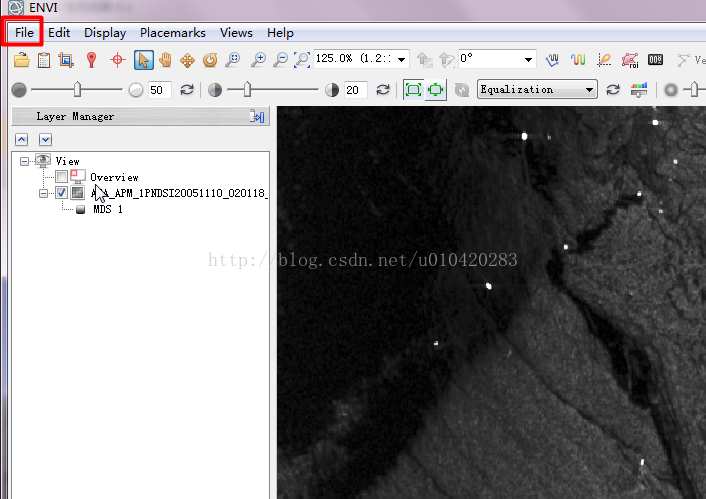The height and width of the screenshot is (499, 706).
Task: Adjust the sharpen slider handle
Action: [694, 89]
